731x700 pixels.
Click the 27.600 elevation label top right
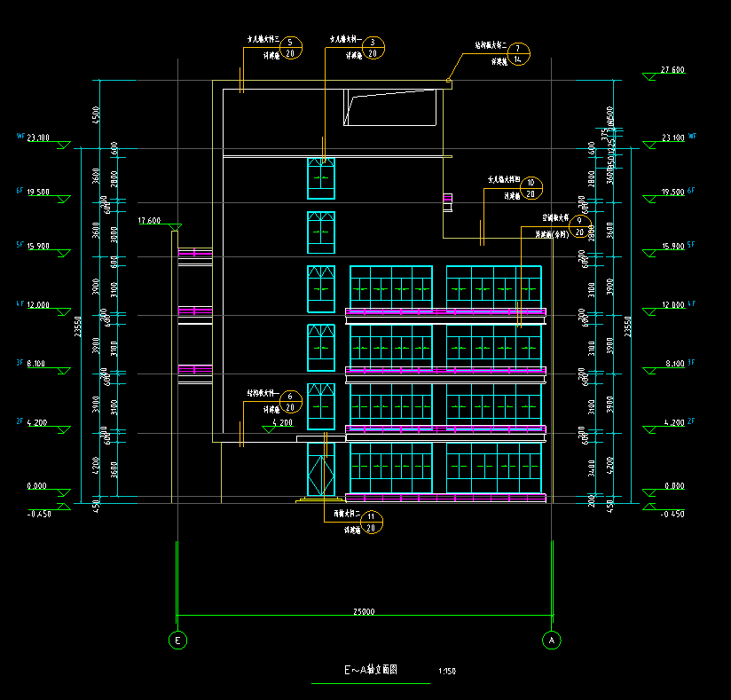[672, 70]
